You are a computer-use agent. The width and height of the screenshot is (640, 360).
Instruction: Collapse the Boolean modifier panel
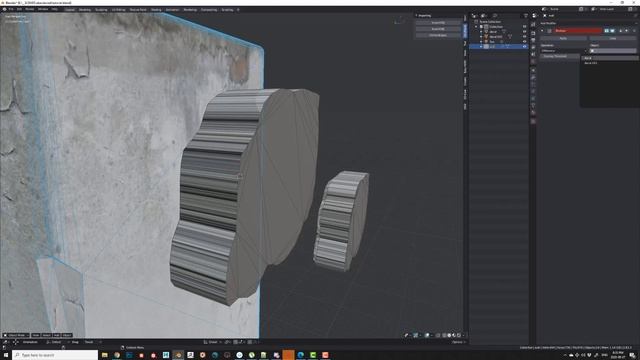pyautogui.click(x=542, y=31)
